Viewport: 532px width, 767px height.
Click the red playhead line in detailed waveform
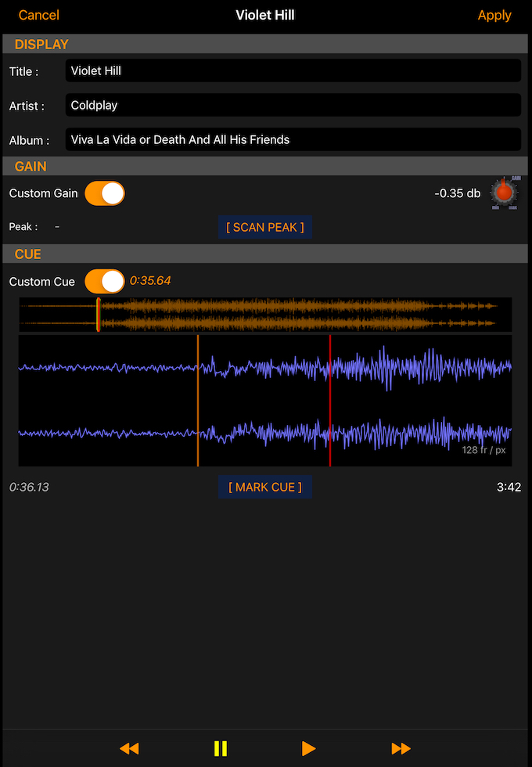pyautogui.click(x=330, y=401)
